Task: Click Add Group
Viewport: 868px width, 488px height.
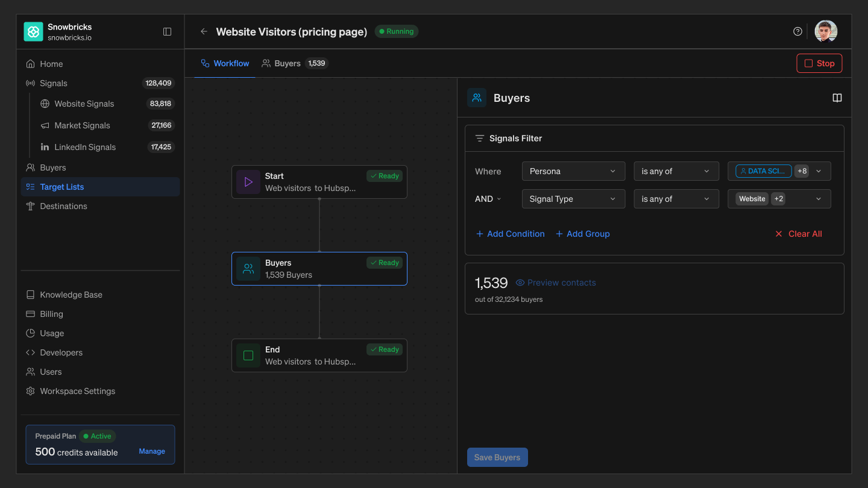Action: point(582,234)
